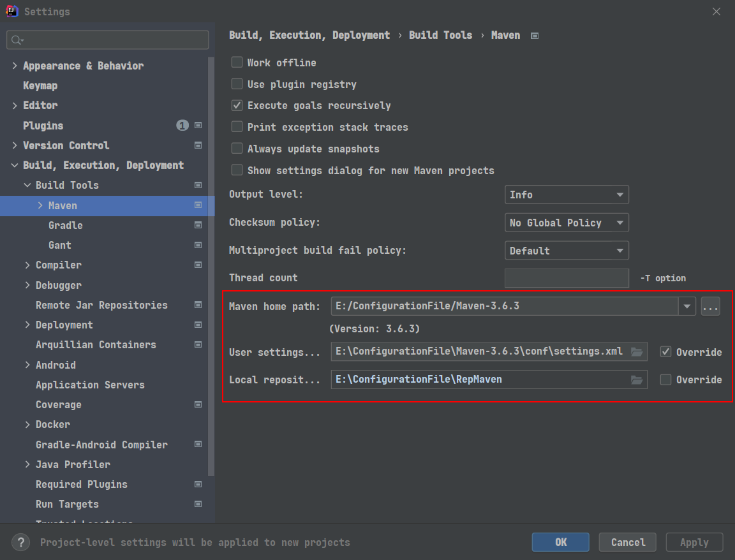The width and height of the screenshot is (735, 560).
Task: Click the project-level icon beside Maven breadcrumb
Action: (x=535, y=36)
